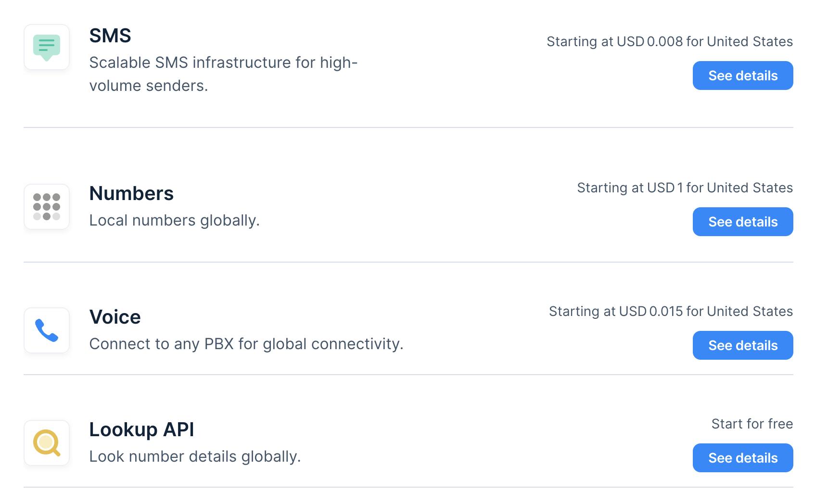This screenshot has width=815, height=504.
Task: Open See details for SMS
Action: click(x=742, y=76)
